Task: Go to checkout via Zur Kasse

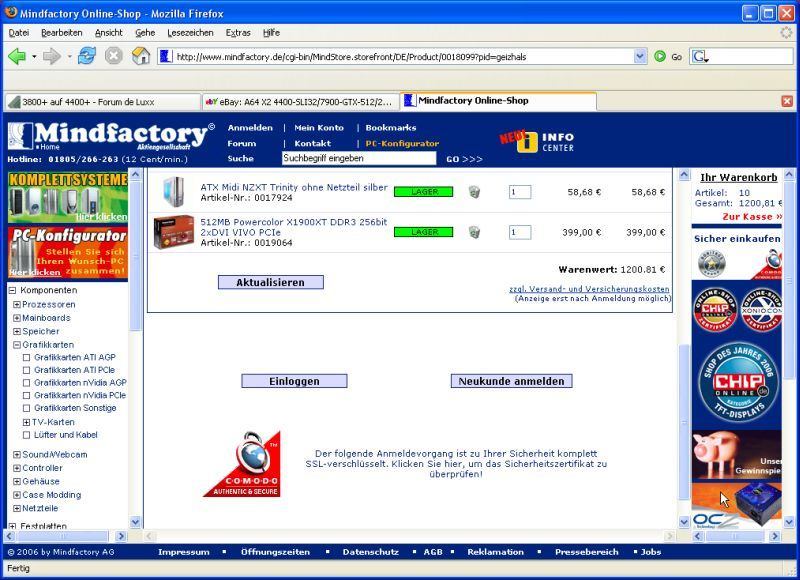Action: click(x=752, y=217)
